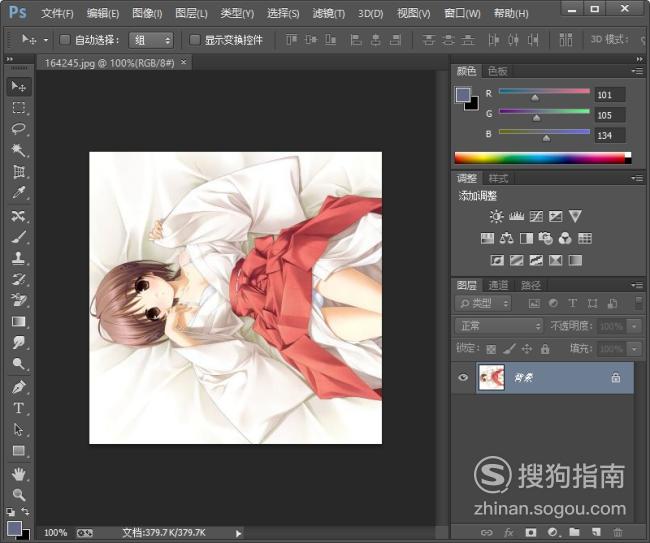This screenshot has height=543, width=650.
Task: Toggle lock position icon
Action: 527,349
